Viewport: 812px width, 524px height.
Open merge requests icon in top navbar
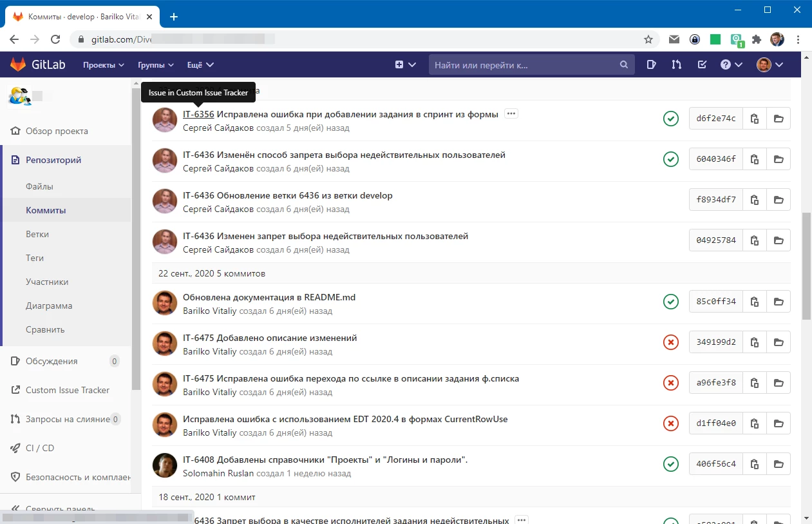676,64
